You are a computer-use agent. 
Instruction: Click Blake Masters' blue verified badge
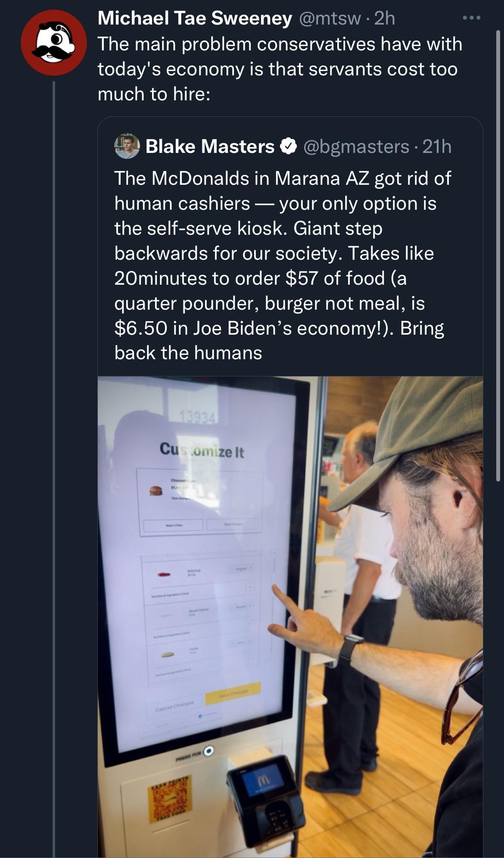tap(286, 147)
